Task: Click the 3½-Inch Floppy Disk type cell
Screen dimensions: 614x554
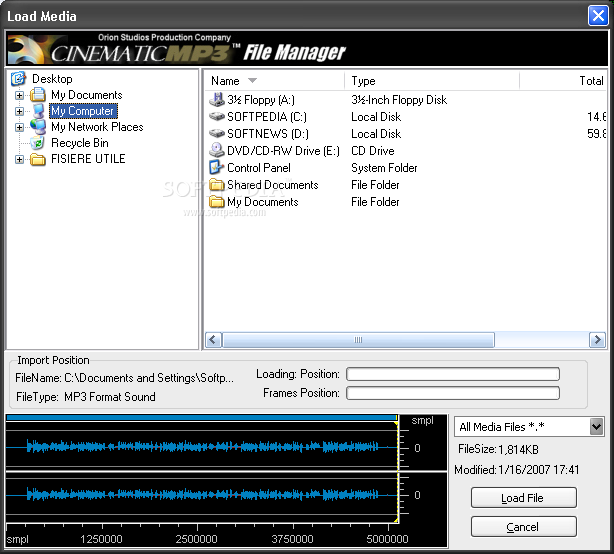Action: (x=399, y=100)
